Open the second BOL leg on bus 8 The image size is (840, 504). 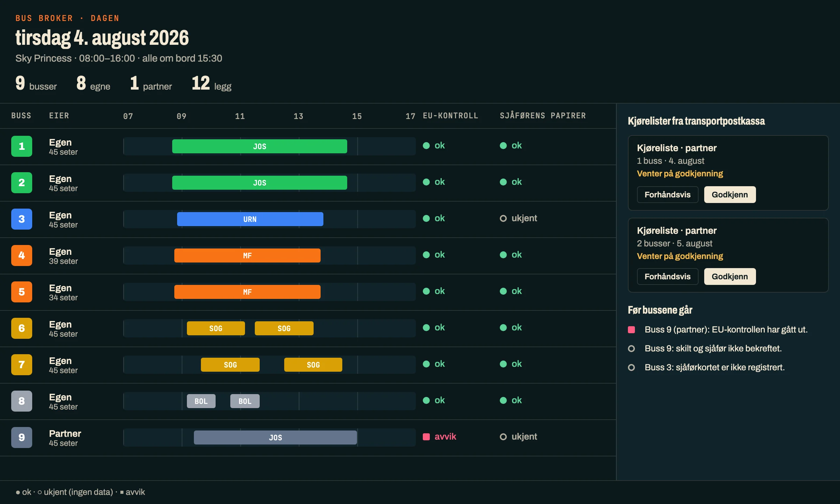pos(245,401)
